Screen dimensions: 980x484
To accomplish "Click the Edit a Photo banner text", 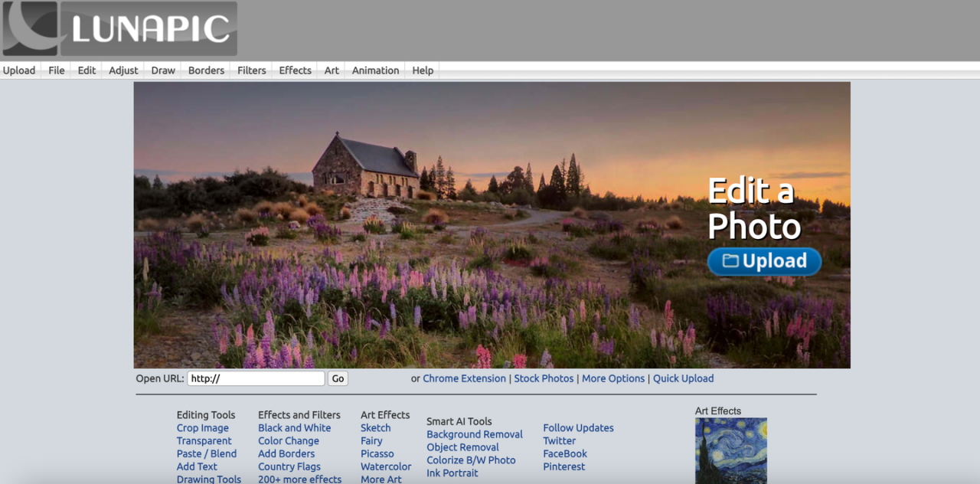I will (754, 208).
